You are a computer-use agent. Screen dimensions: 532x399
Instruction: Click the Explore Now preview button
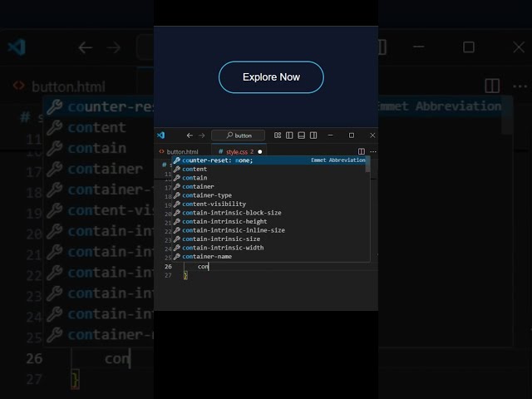(x=271, y=77)
